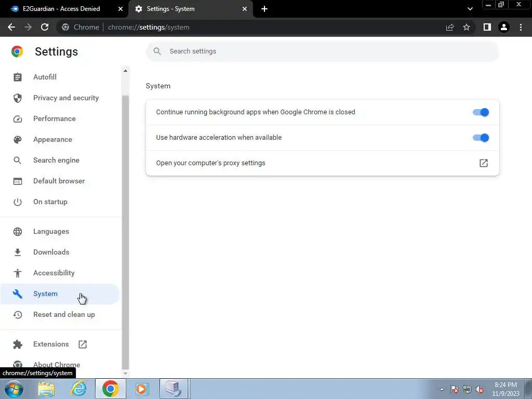
Task: Click the Google Chrome taskbar button
Action: [x=111, y=389]
